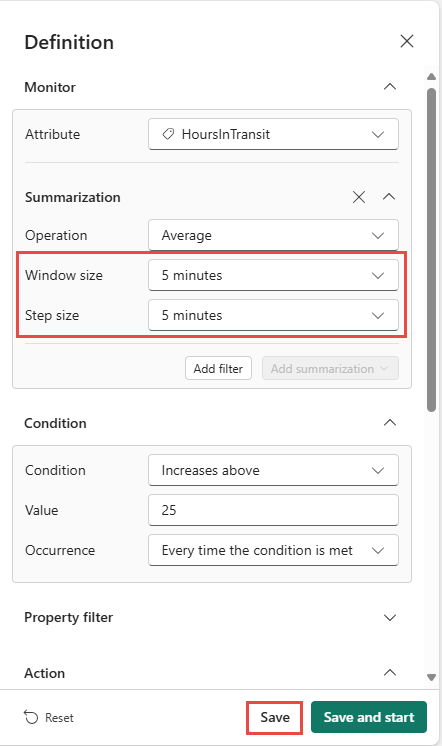Close the Definition panel

(407, 41)
